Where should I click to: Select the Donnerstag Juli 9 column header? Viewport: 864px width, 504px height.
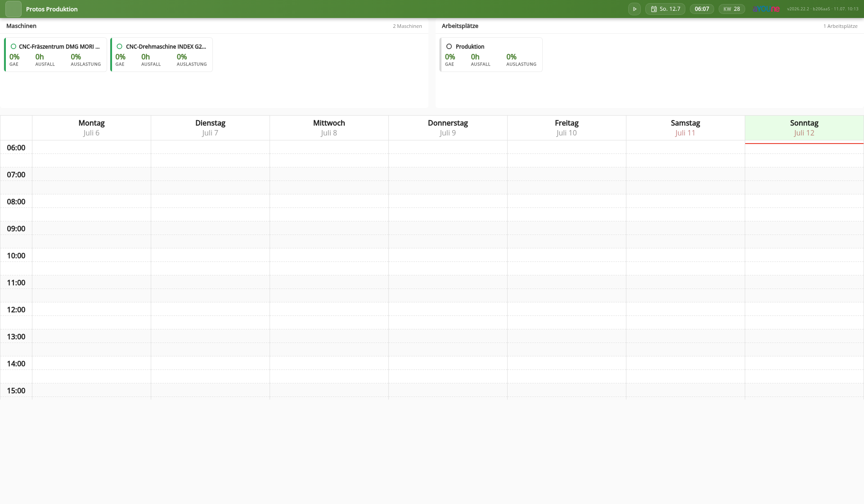448,128
